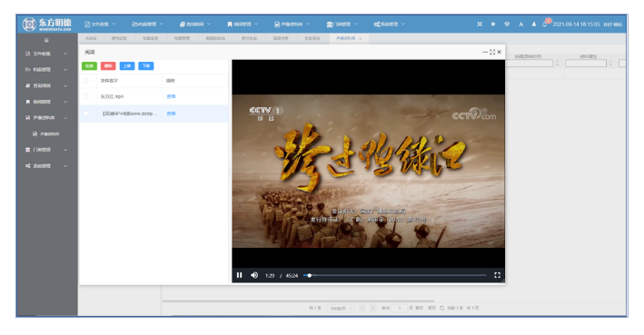Viewport: 644px width, 335px height.
Task: Mute the video with the speaker icon
Action: coord(254,275)
